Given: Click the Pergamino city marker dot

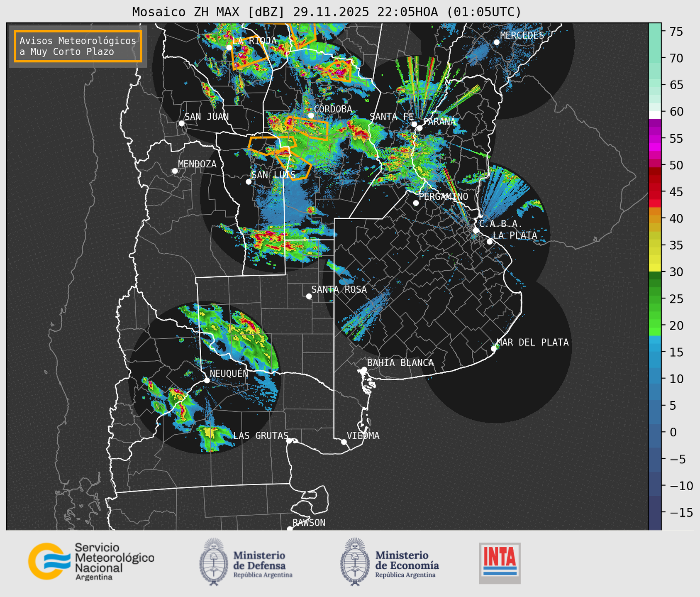Looking at the screenshot, I should [x=416, y=203].
